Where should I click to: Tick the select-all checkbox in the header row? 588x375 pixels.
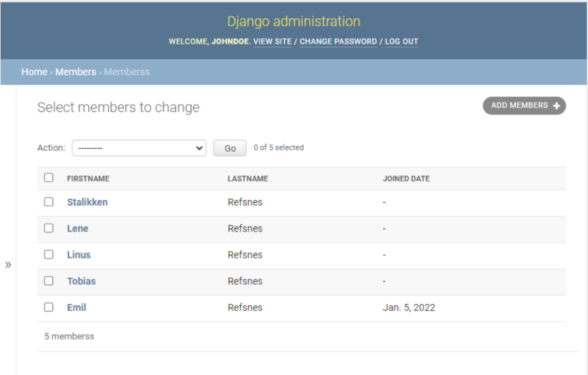click(49, 177)
